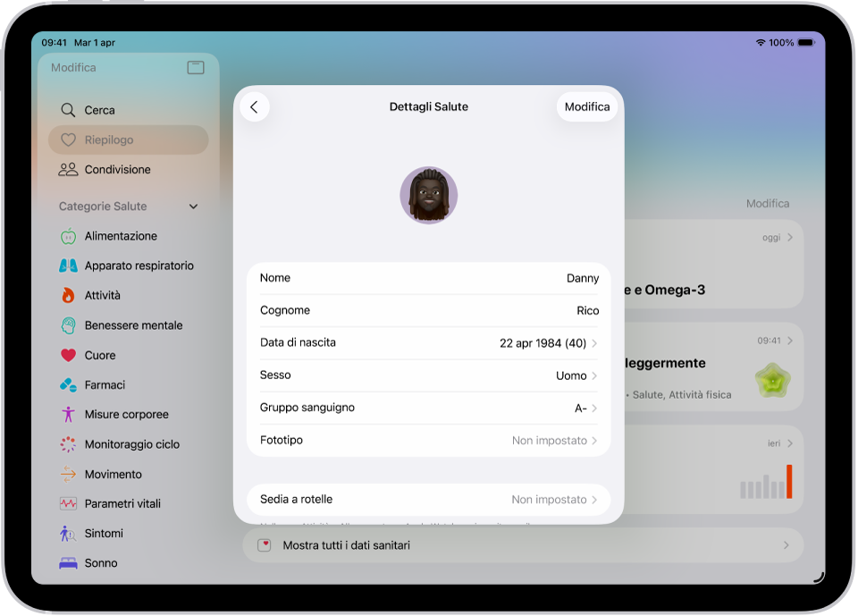Open Sedia a rotelle chevron
The image size is (858, 616).
pos(594,500)
